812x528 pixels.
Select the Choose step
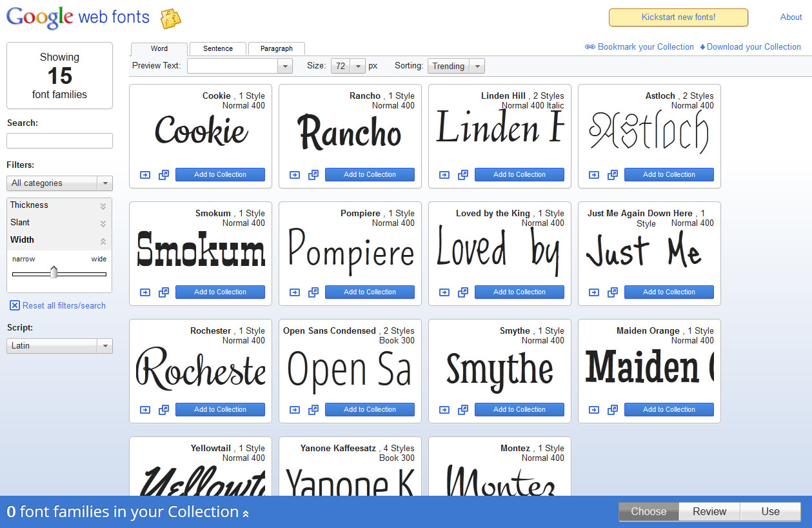coord(649,512)
